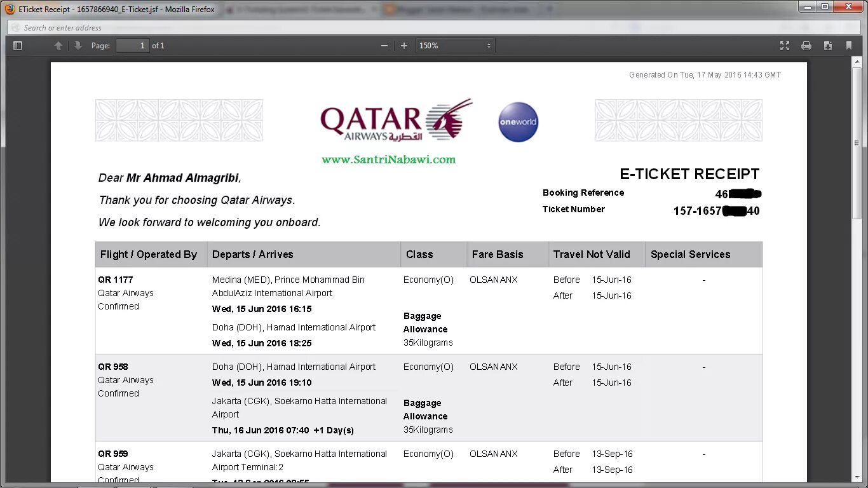Click departure time 'Wed, 15 Jun 2016 16:15'
The width and height of the screenshot is (868, 488).
point(262,309)
